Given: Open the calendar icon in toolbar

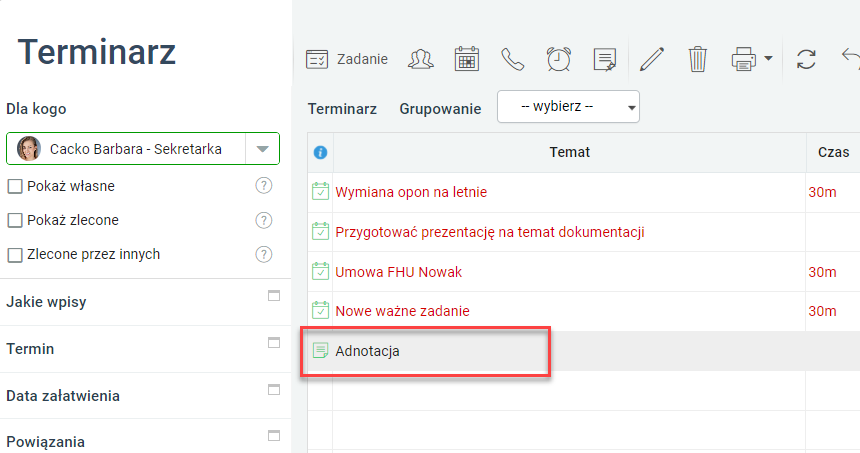Looking at the screenshot, I should tap(467, 59).
